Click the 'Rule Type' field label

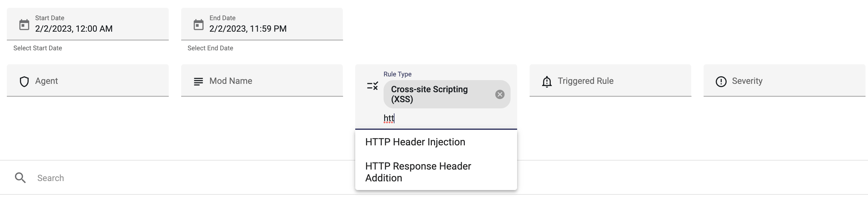coord(397,74)
